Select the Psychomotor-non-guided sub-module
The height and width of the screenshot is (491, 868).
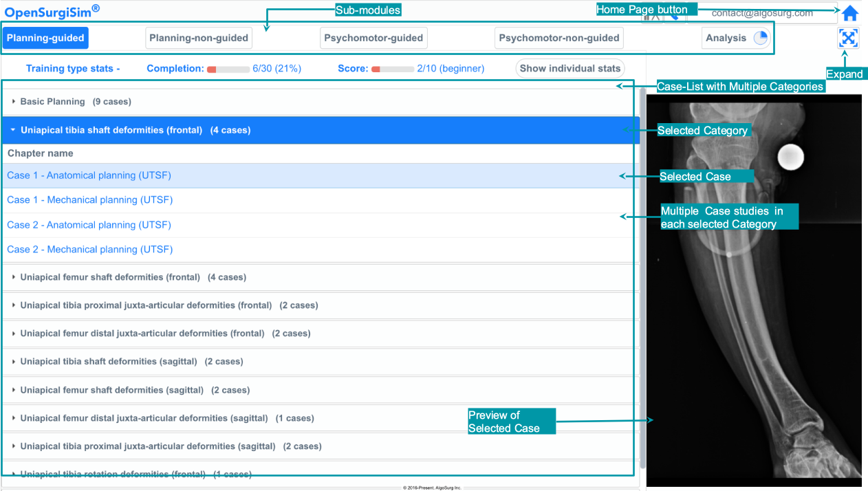[x=558, y=39]
